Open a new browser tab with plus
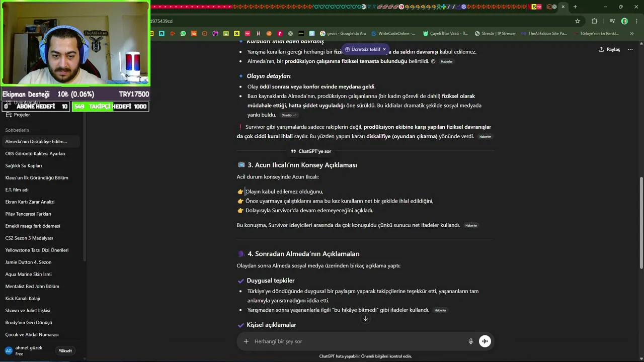 pyautogui.click(x=575, y=7)
